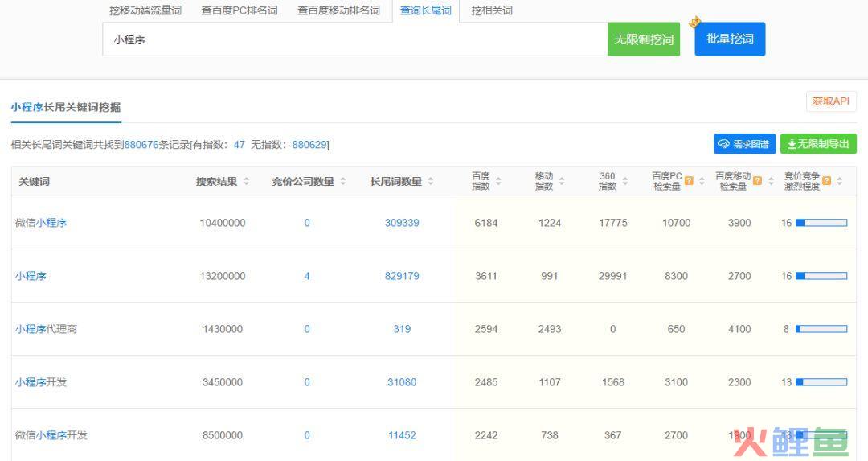
Task: Open long-tail count 11452
Action: [x=402, y=435]
